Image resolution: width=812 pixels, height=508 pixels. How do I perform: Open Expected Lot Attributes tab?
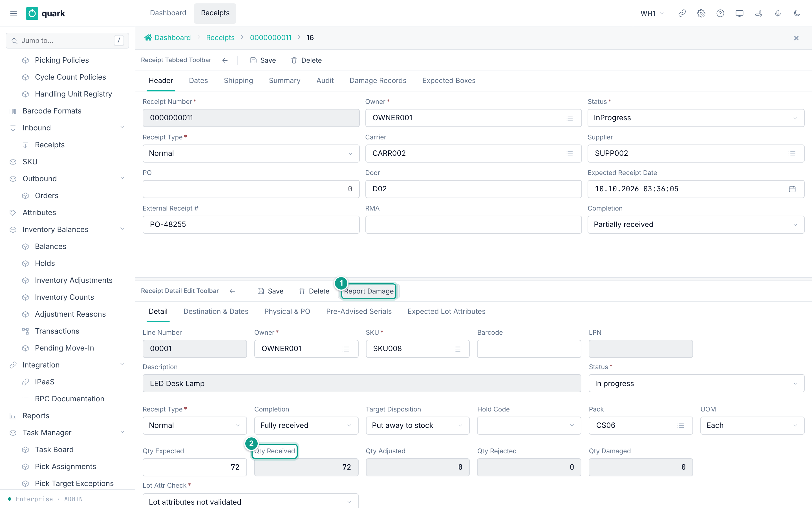click(446, 312)
